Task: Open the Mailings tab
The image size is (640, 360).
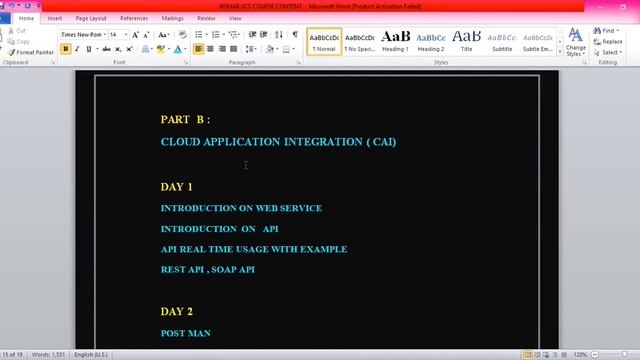Action: 172,18
